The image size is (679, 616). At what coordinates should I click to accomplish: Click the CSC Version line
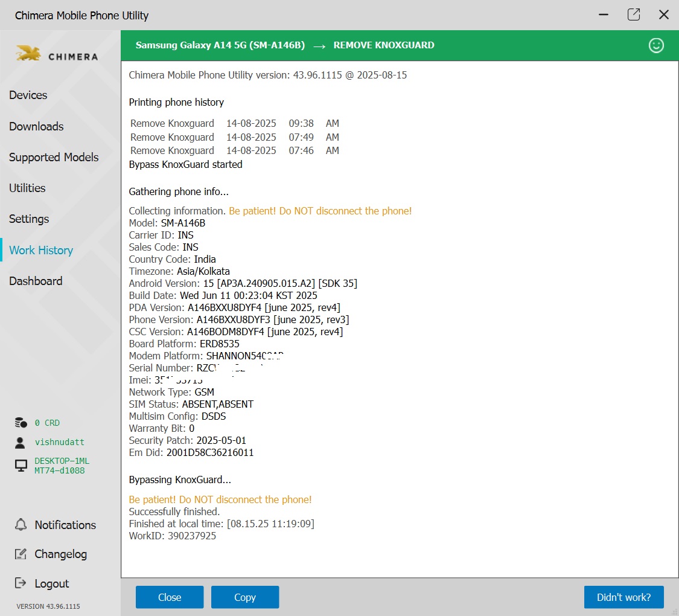tap(235, 332)
